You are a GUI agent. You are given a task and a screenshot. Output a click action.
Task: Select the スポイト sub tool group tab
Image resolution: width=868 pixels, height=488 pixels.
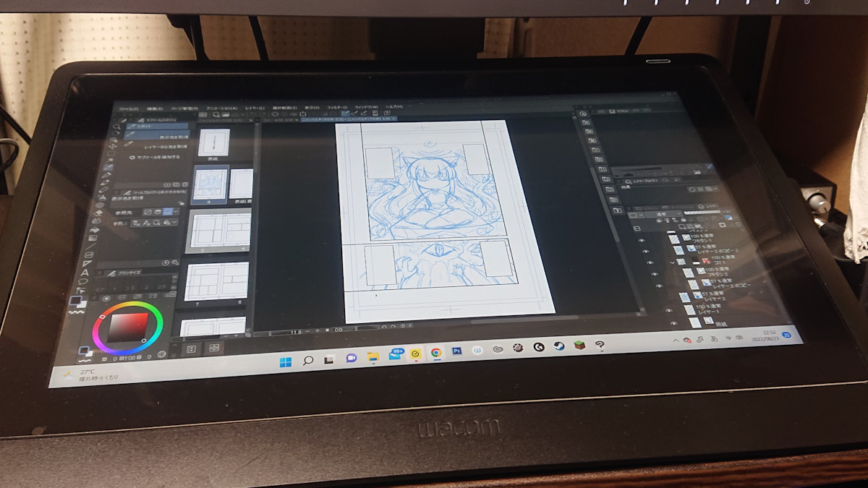coord(156,126)
